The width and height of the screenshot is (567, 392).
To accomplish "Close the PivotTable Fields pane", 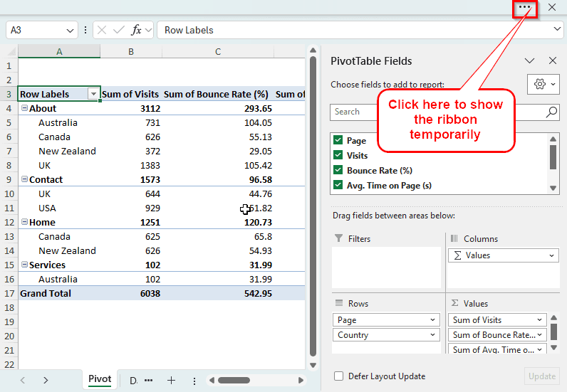I will click(x=552, y=61).
